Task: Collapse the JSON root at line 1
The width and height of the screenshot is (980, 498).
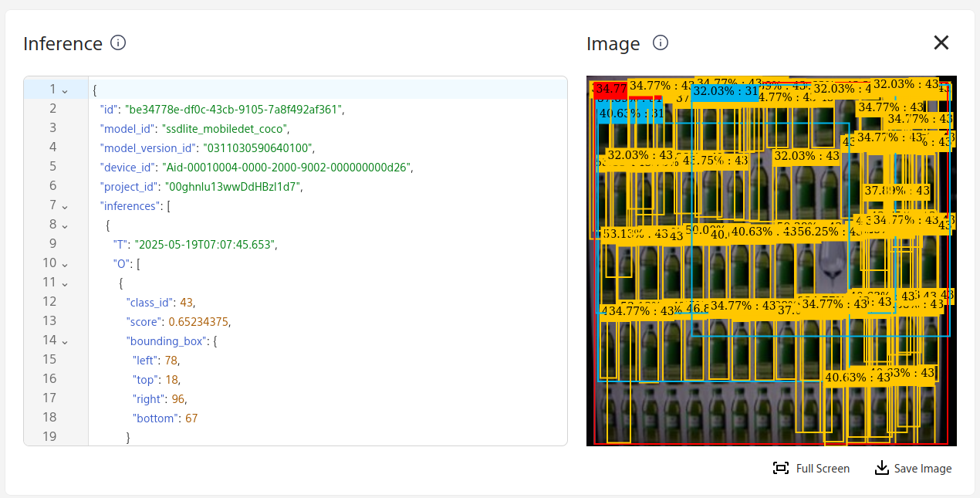Action: tap(65, 90)
